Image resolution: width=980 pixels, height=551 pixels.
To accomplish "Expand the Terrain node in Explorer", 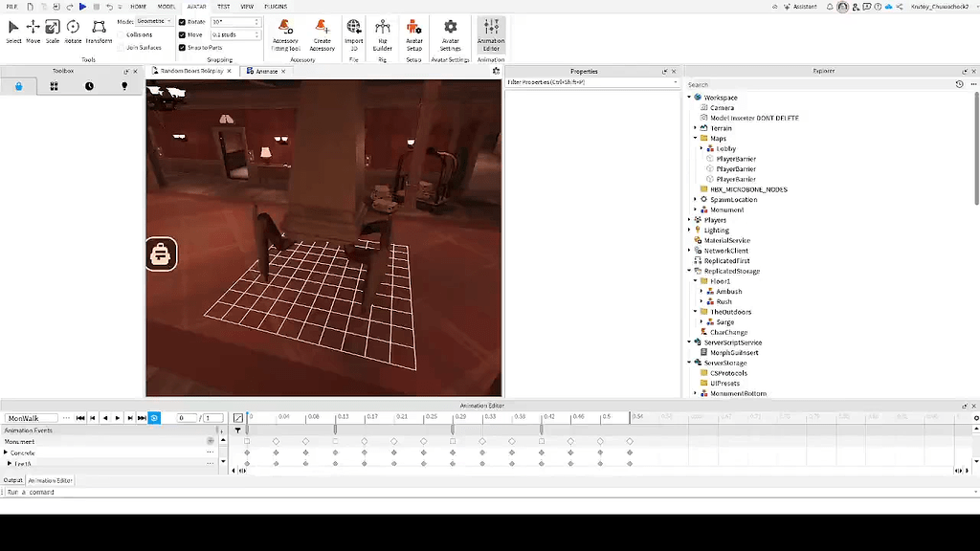I will [x=696, y=127].
